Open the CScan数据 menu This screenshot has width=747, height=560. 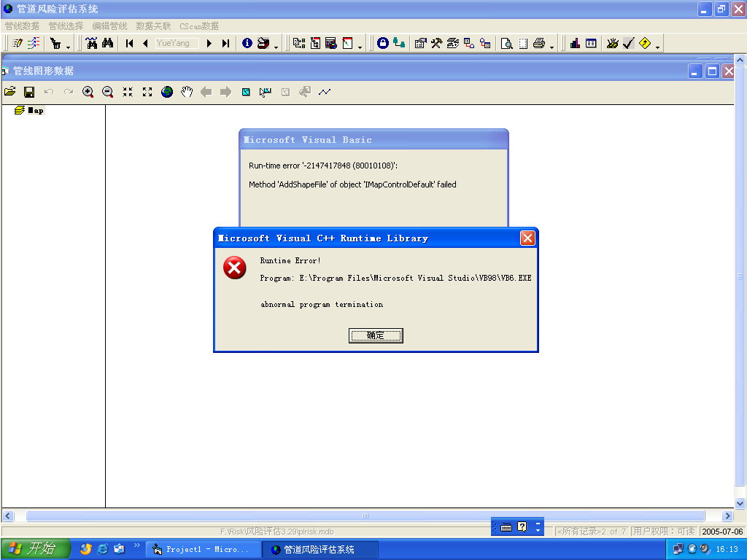pos(199,26)
